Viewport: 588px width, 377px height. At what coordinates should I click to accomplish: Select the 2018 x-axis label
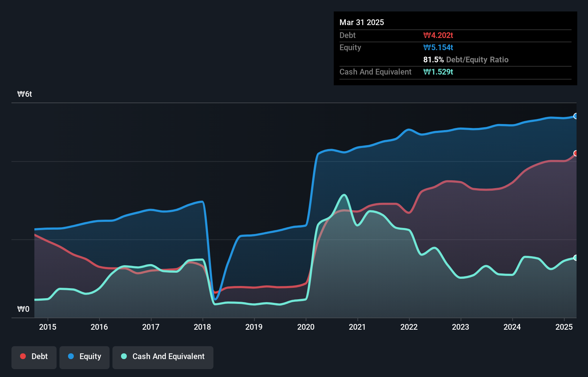pos(202,327)
